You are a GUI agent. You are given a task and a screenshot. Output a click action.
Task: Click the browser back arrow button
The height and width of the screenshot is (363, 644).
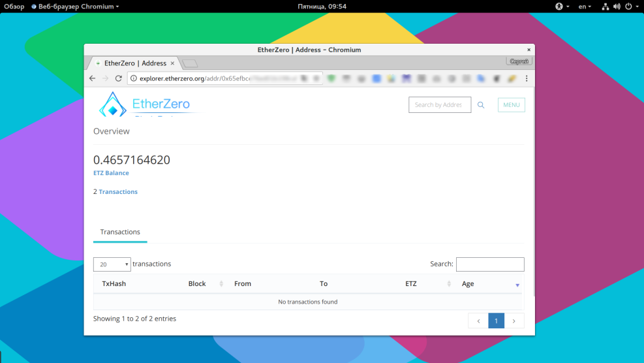tap(93, 78)
